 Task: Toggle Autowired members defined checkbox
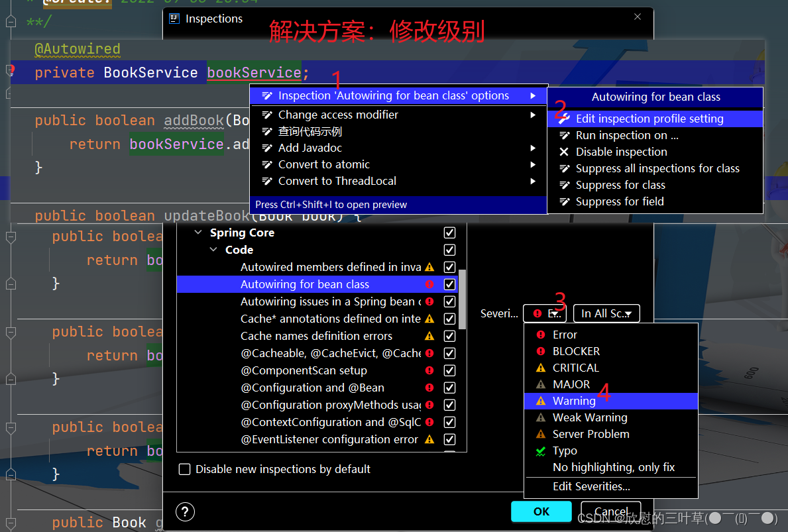click(x=450, y=267)
